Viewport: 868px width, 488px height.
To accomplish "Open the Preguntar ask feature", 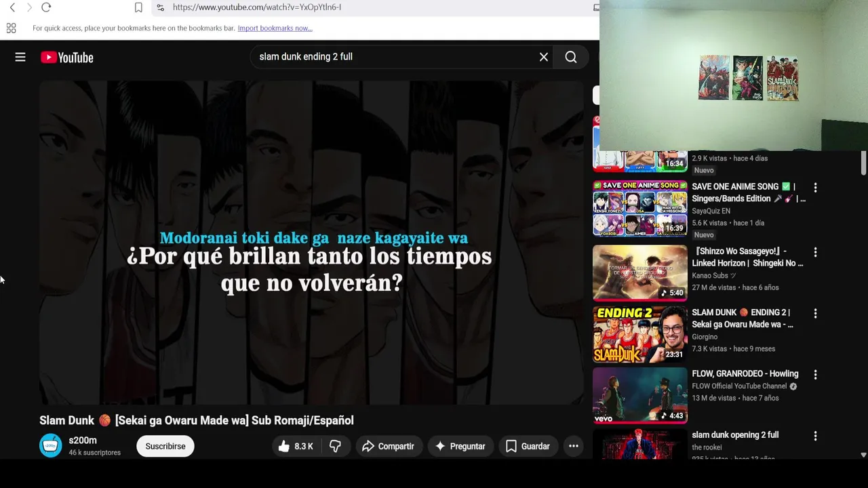I will pyautogui.click(x=460, y=446).
